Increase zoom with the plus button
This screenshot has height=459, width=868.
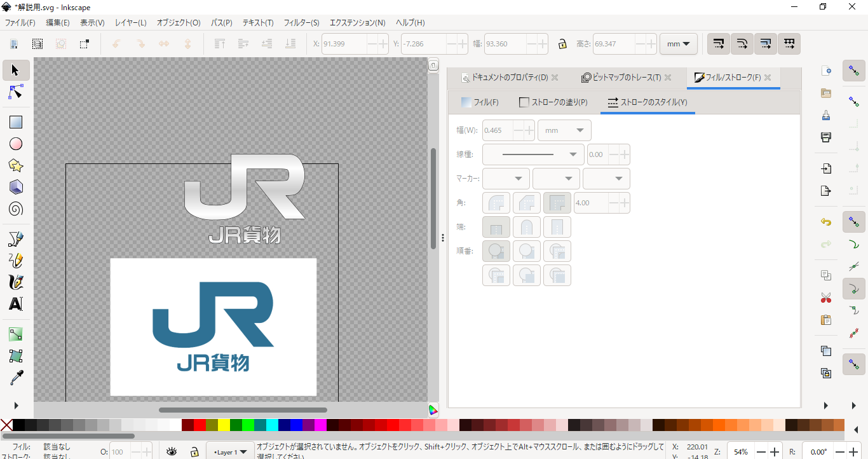click(775, 452)
